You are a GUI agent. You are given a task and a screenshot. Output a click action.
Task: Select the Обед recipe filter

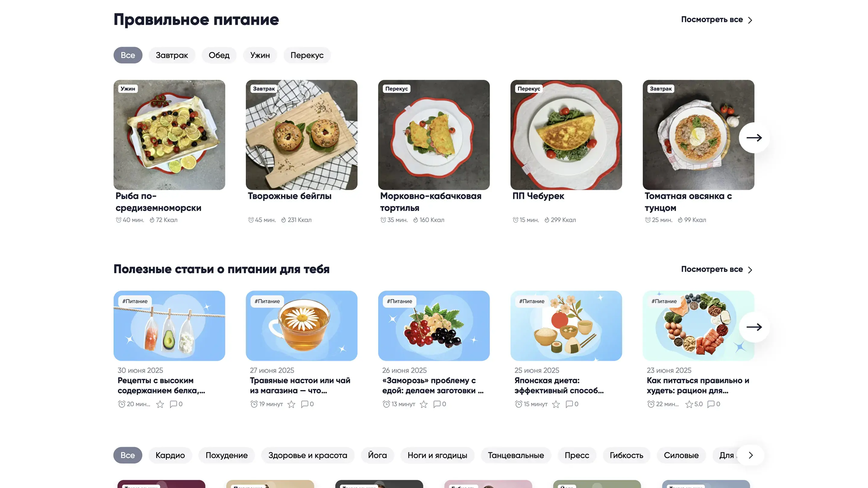click(219, 55)
